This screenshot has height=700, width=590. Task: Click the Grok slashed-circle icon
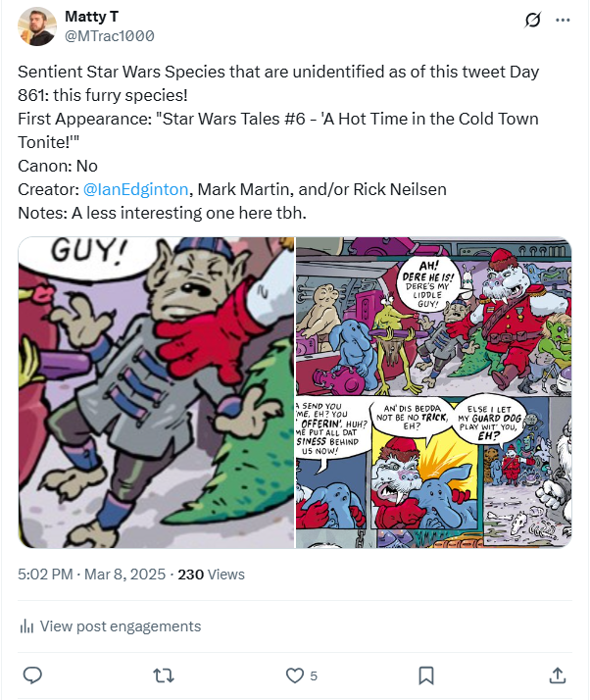click(534, 21)
